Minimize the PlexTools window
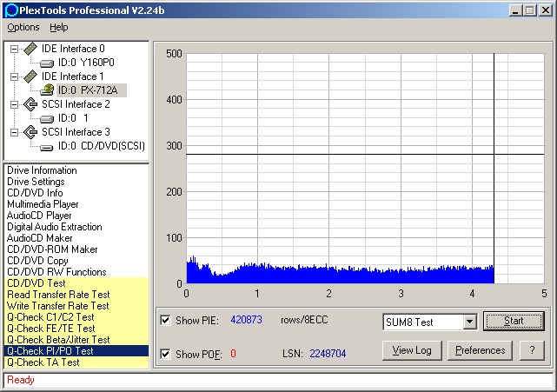 (515, 10)
